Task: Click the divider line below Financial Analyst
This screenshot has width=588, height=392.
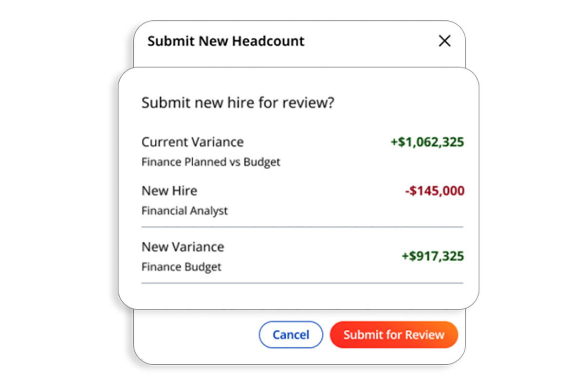Action: click(x=302, y=227)
